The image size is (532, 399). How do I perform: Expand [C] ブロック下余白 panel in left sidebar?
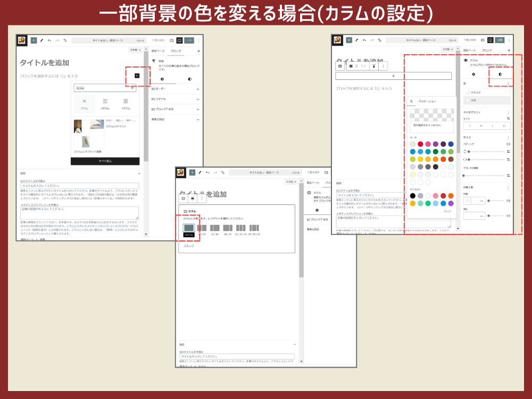[176, 109]
